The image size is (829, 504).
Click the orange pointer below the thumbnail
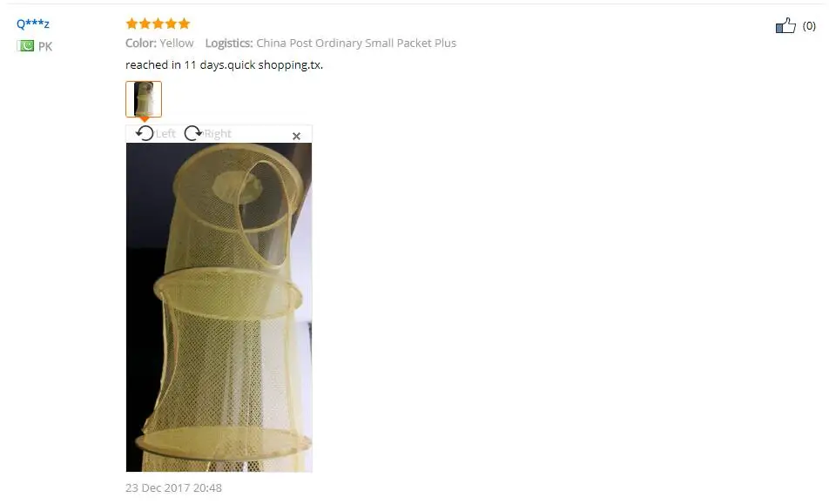point(144,119)
